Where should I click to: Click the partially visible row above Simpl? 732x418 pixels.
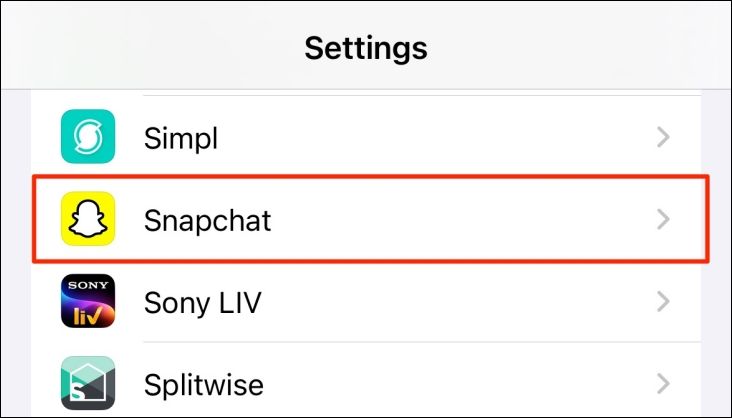[x=400, y=94]
